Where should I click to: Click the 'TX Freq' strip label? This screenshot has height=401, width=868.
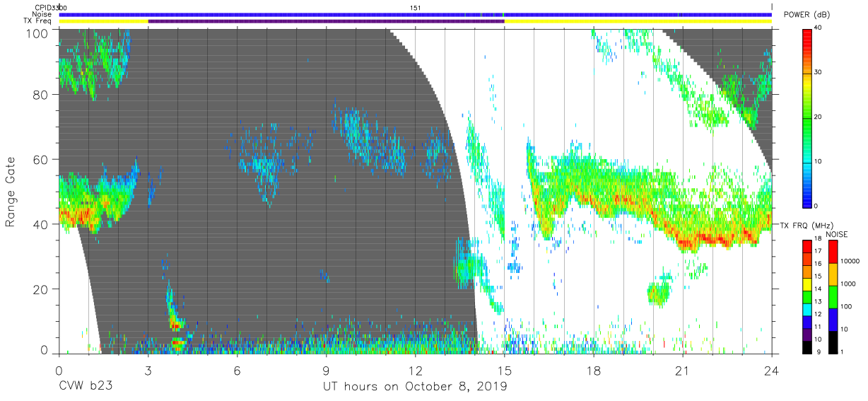click(x=38, y=21)
